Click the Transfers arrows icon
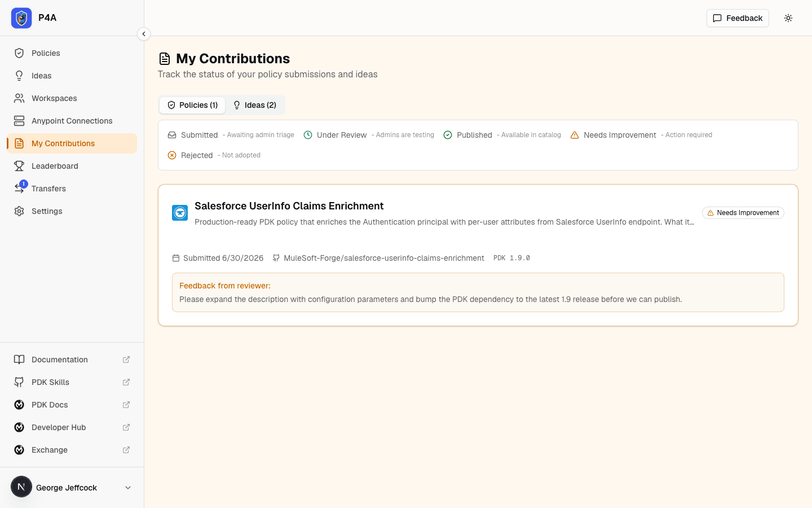Image resolution: width=812 pixels, height=508 pixels. tap(19, 189)
